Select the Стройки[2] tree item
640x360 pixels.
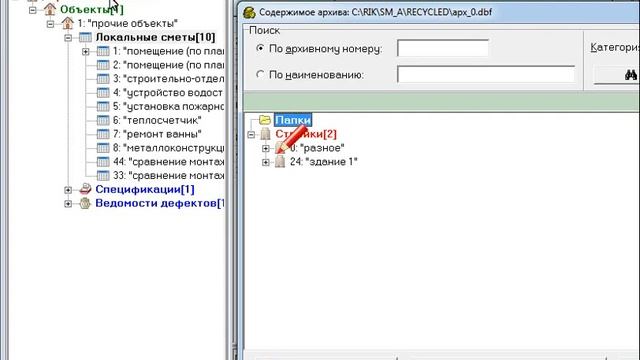(x=306, y=134)
